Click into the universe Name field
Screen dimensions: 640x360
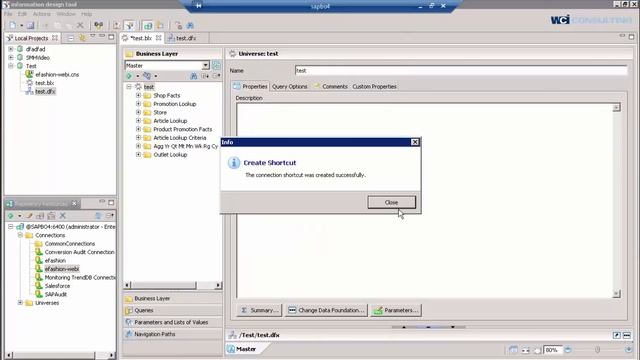point(461,70)
